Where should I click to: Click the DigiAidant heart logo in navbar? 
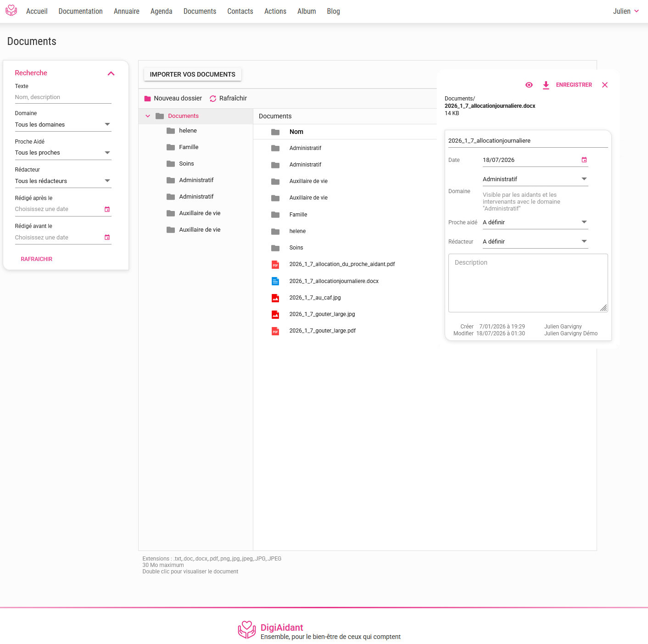click(11, 11)
